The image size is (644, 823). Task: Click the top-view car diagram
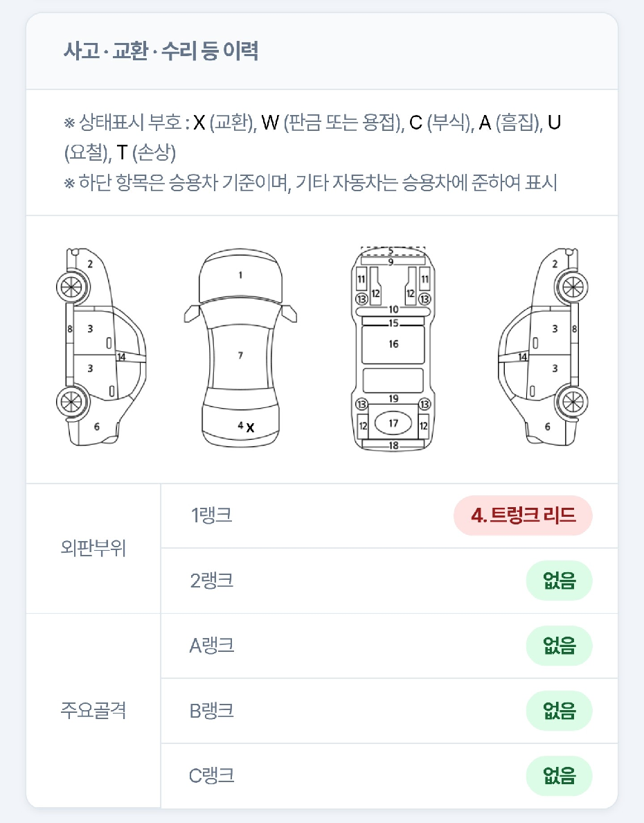(x=240, y=348)
